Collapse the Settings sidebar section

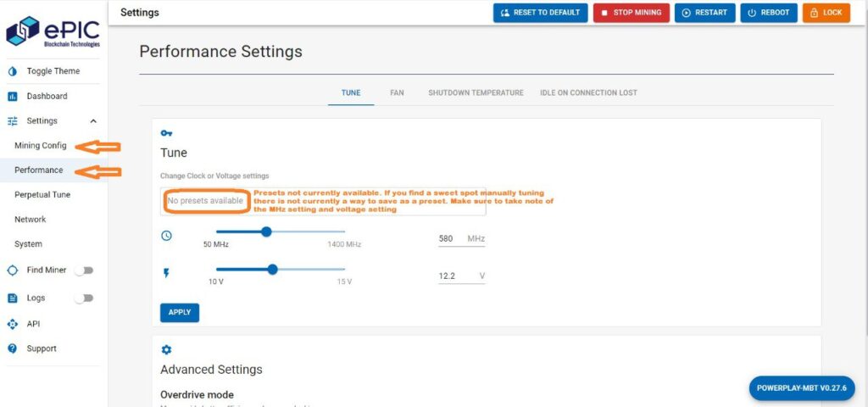point(93,121)
